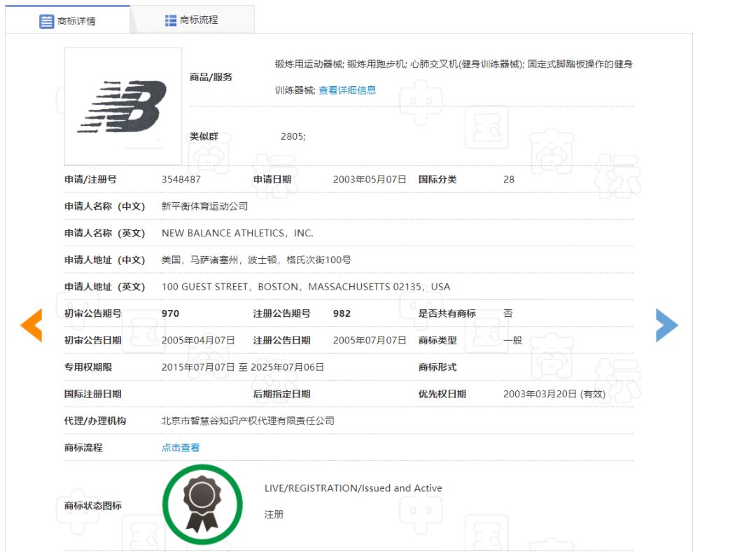Click the 后期指定日期 label
756x552 pixels.
281,394
